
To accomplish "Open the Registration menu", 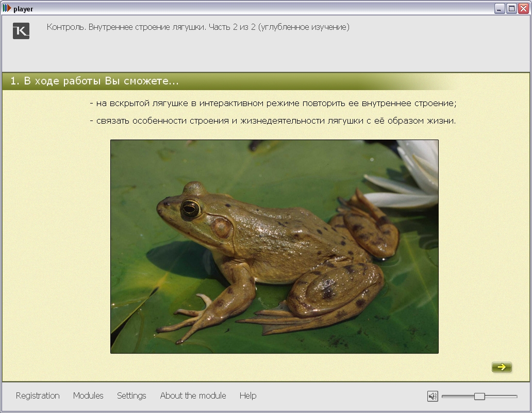I will tap(38, 395).
